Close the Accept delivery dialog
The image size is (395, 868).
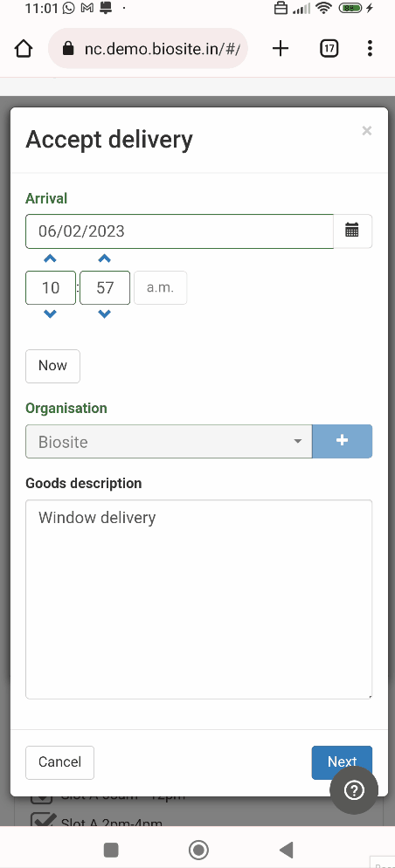[x=366, y=131]
